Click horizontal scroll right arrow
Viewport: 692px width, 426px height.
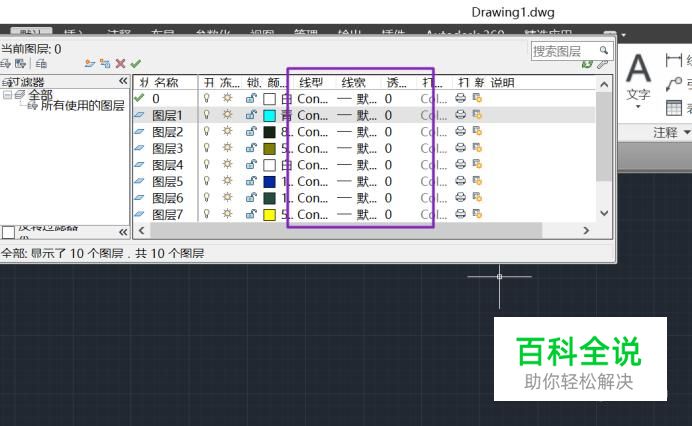(x=586, y=230)
